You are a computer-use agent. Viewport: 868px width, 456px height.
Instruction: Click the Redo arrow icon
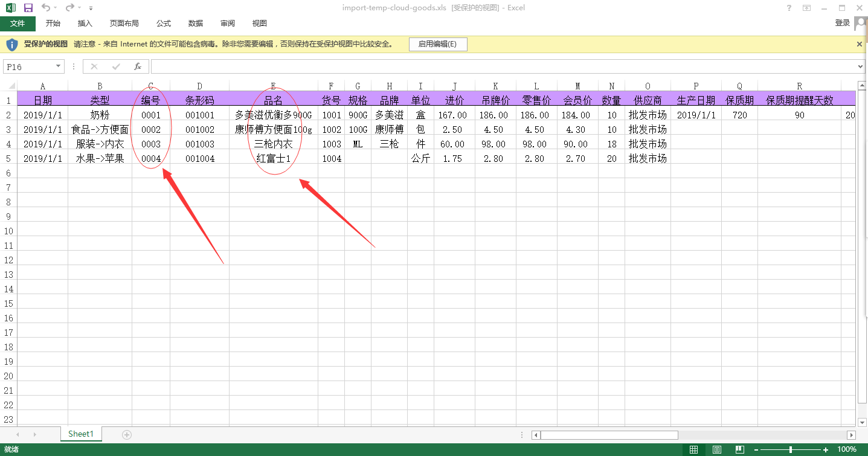click(69, 8)
